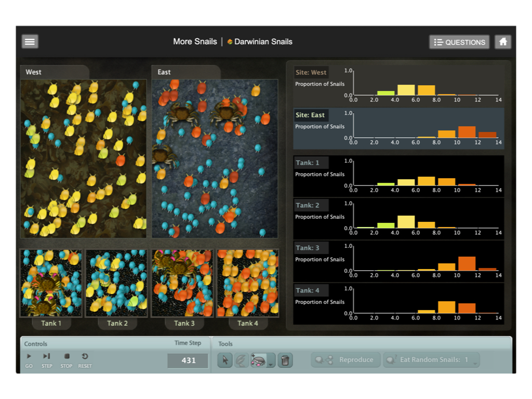Open the QUESTIONS panel
532x399 pixels.
coord(459,42)
